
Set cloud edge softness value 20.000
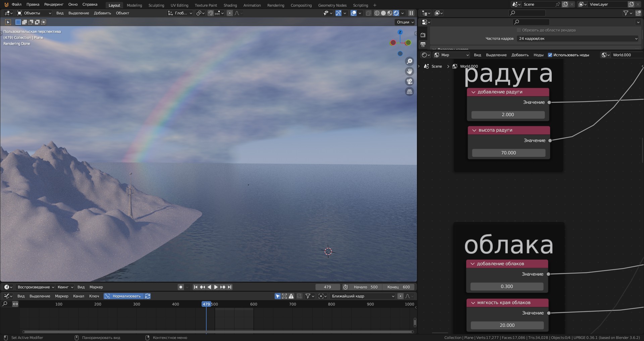[507, 326]
